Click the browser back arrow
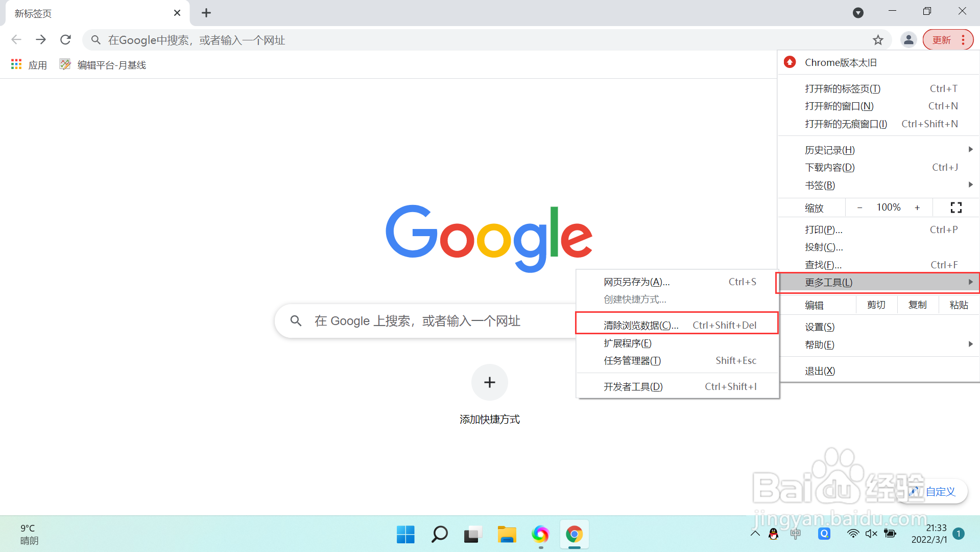This screenshot has width=980, height=552. [16, 40]
